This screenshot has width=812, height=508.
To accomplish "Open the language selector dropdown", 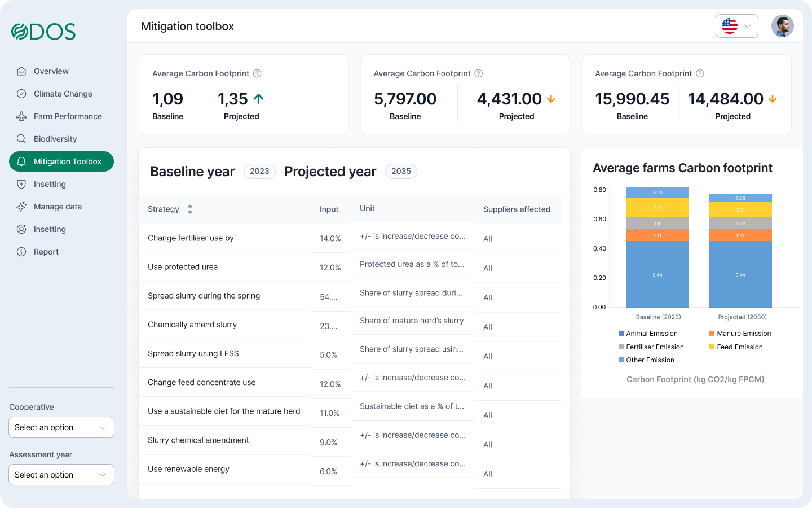I will tap(737, 26).
